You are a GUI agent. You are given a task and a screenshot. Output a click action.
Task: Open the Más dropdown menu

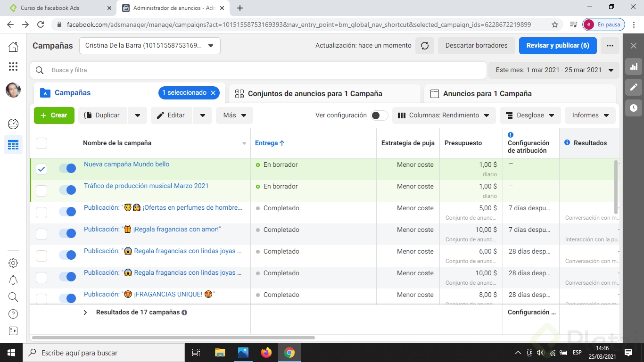tap(235, 115)
